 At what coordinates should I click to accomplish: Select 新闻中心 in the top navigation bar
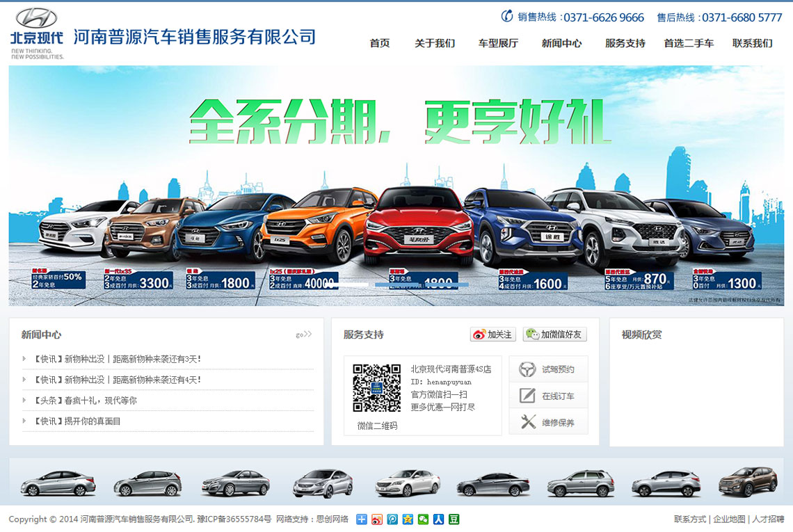coord(561,44)
